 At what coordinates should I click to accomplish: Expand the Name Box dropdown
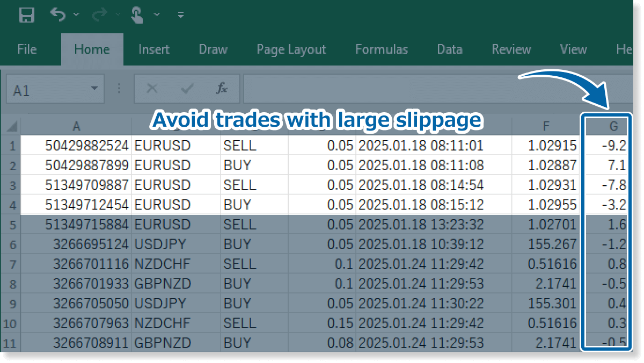click(94, 89)
